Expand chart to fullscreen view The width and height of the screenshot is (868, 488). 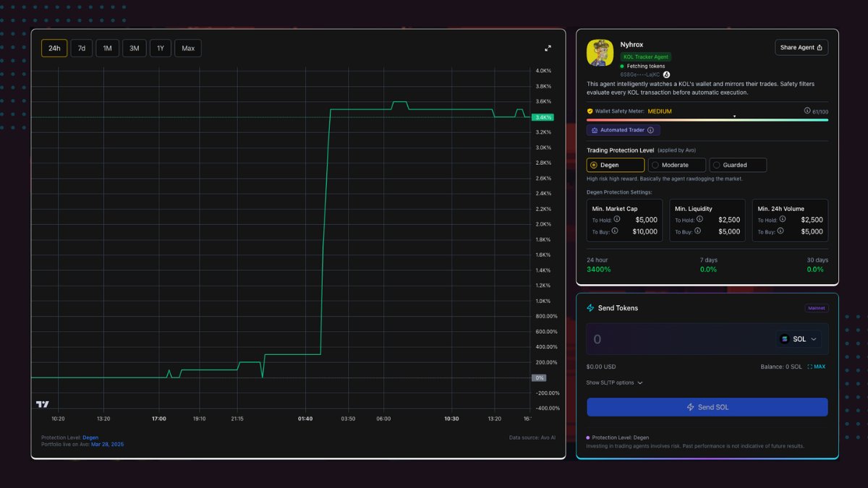(x=548, y=48)
